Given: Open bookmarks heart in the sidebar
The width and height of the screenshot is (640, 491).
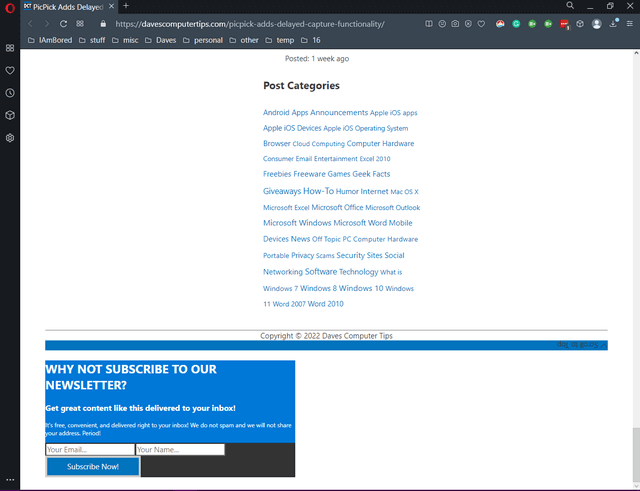Looking at the screenshot, I should point(10,70).
